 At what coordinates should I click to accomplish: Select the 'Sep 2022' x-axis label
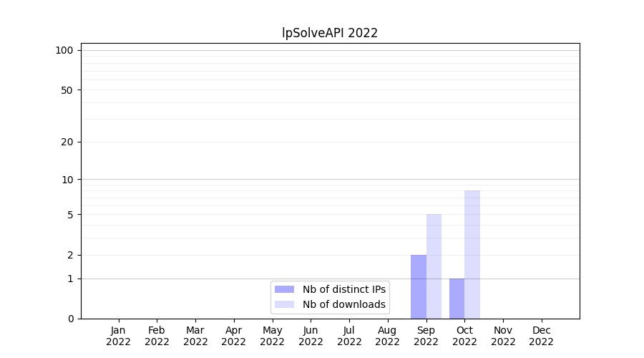pos(426,336)
